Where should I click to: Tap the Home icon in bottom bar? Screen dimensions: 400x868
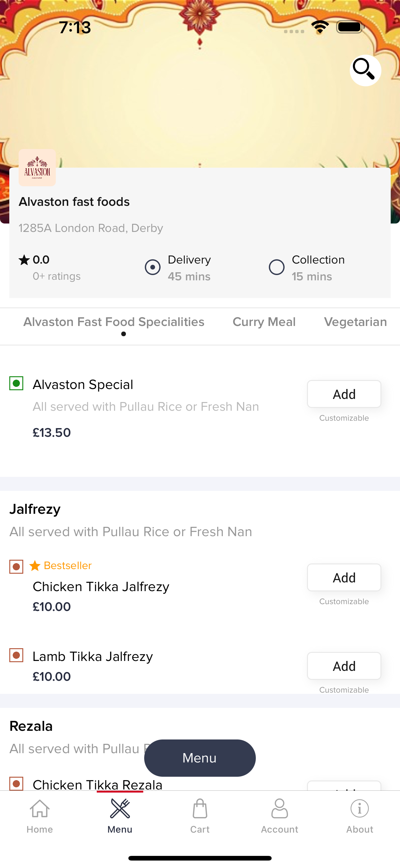[40, 809]
